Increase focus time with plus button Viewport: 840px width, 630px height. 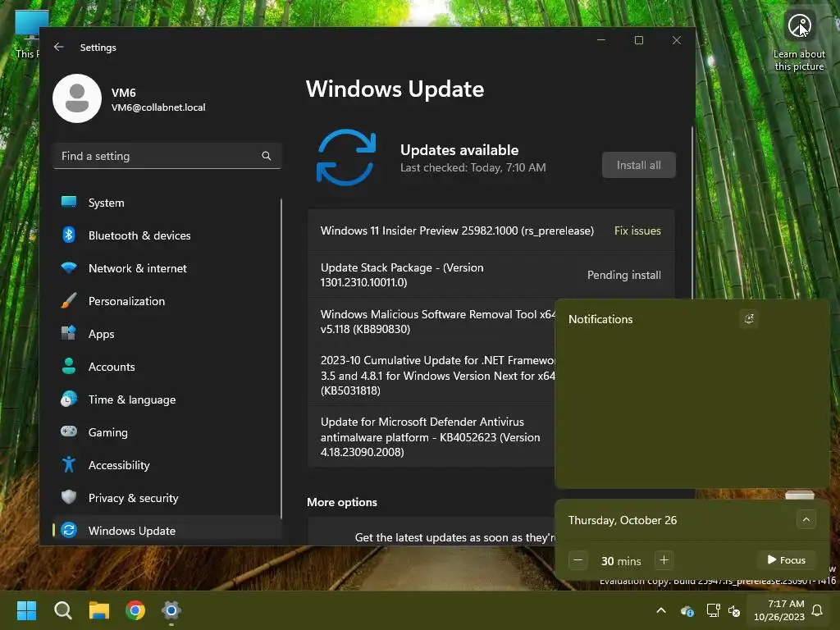[664, 560]
